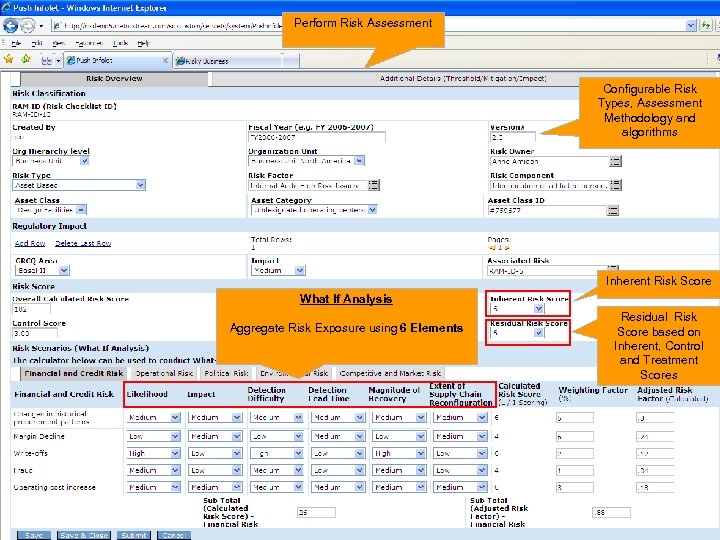Image resolution: width=720 pixels, height=540 pixels.
Task: Expand the Residual Risk Score dropdown
Action: (x=539, y=333)
